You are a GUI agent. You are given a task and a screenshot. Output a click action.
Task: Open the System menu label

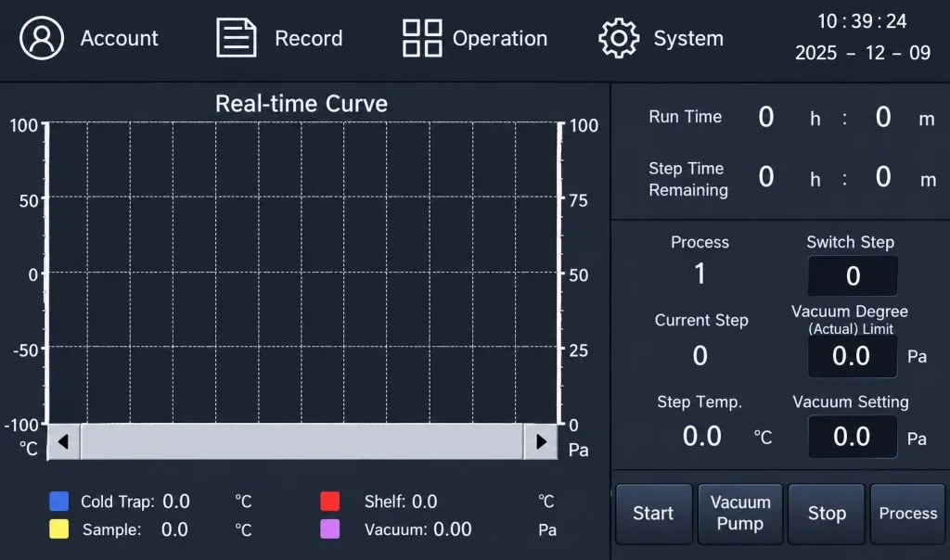(688, 38)
